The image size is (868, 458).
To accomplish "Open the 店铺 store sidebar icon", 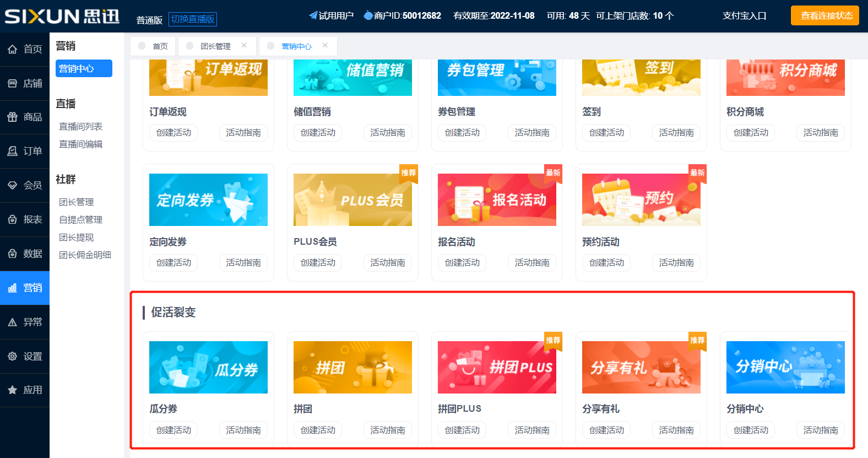I will pyautogui.click(x=13, y=84).
